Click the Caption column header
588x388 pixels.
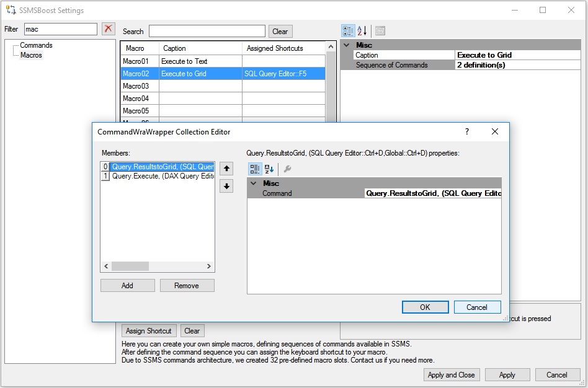pyautogui.click(x=200, y=48)
